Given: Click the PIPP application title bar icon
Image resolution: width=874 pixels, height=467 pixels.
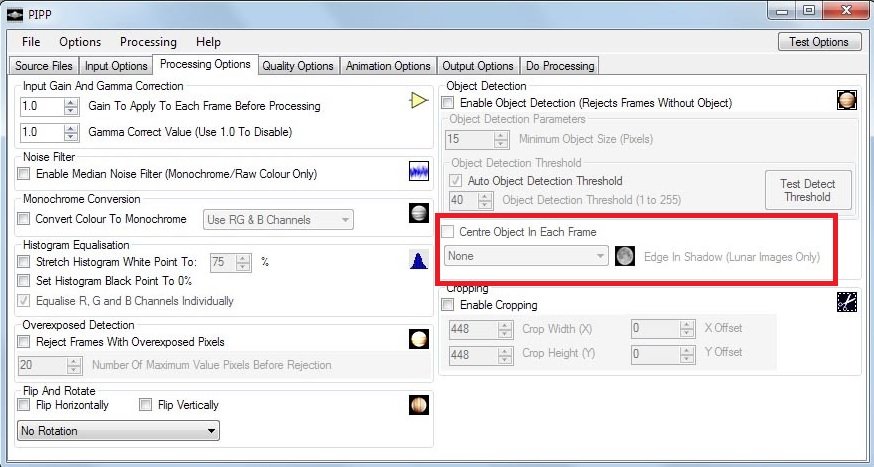Looking at the screenshot, I should [x=15, y=14].
